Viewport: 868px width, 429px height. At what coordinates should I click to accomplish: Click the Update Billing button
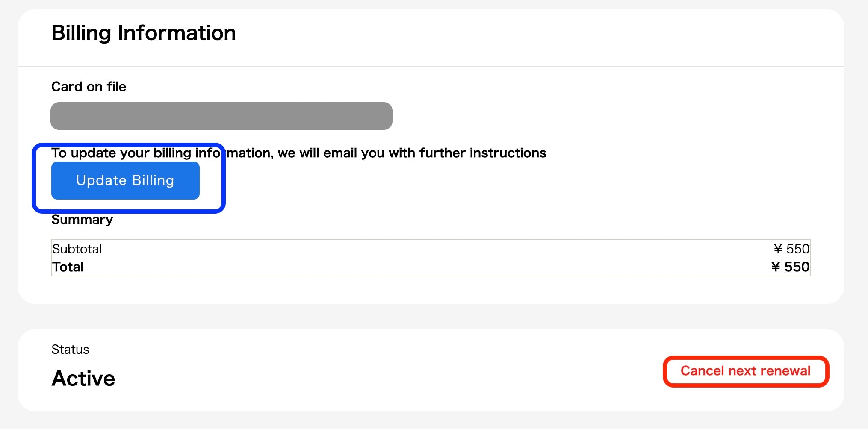tap(125, 180)
